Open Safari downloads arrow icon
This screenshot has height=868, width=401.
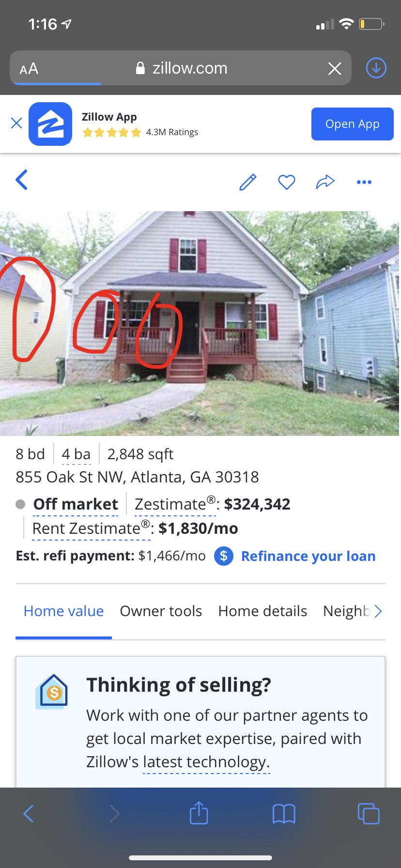[x=376, y=68]
